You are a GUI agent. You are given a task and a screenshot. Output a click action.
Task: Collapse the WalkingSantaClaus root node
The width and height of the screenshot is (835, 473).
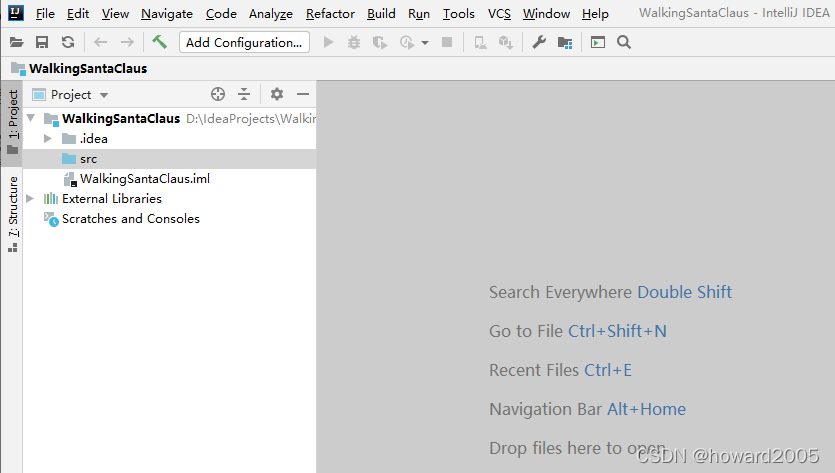pos(31,118)
